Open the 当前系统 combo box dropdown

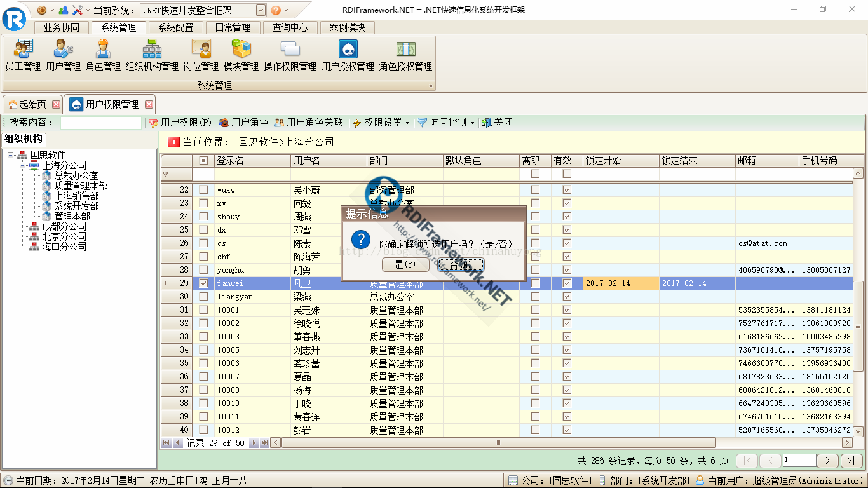[x=261, y=10]
